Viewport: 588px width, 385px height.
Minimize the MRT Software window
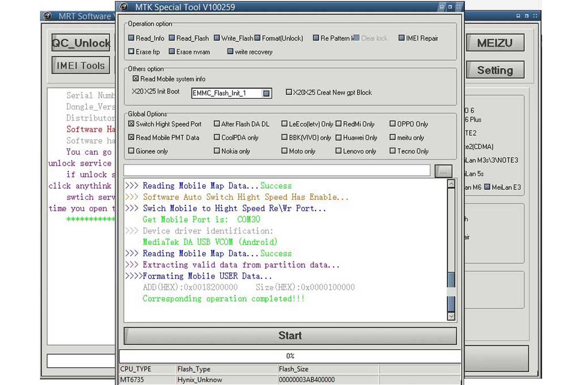[x=518, y=16]
